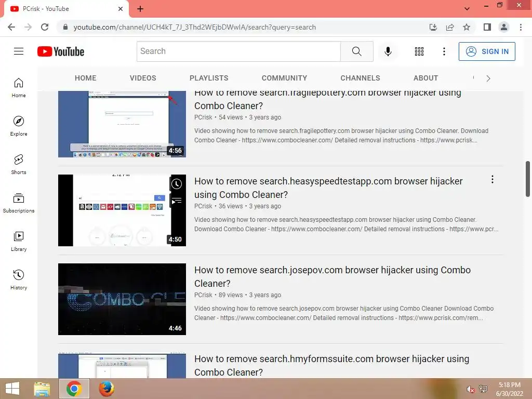Open YouTube settings three-dot menu

(444, 51)
